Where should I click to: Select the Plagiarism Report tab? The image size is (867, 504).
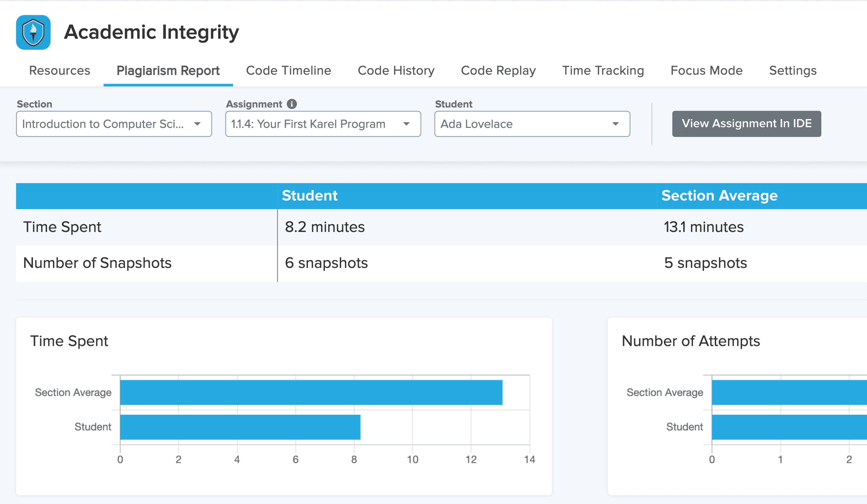(x=168, y=71)
